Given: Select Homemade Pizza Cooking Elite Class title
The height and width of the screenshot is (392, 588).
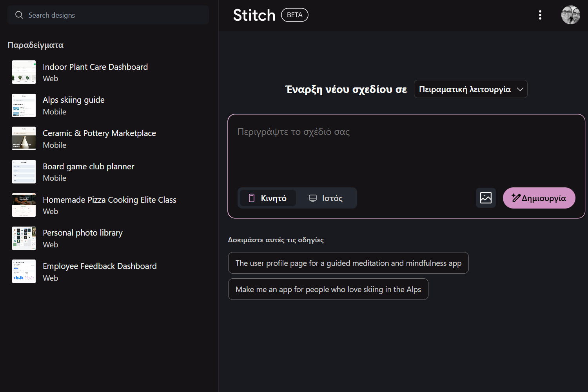Looking at the screenshot, I should [109, 200].
